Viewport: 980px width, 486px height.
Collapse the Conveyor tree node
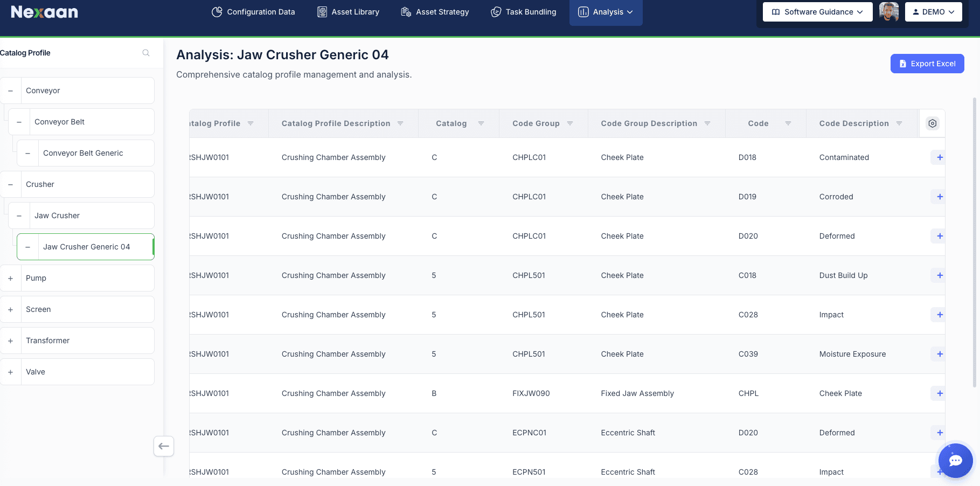pos(10,91)
